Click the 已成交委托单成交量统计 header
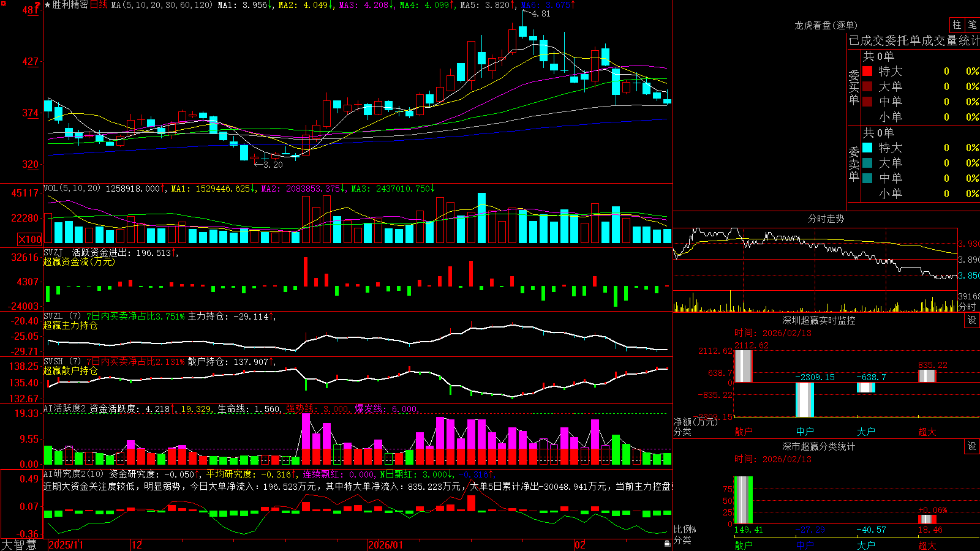The height and width of the screenshot is (551, 980). click(913, 41)
